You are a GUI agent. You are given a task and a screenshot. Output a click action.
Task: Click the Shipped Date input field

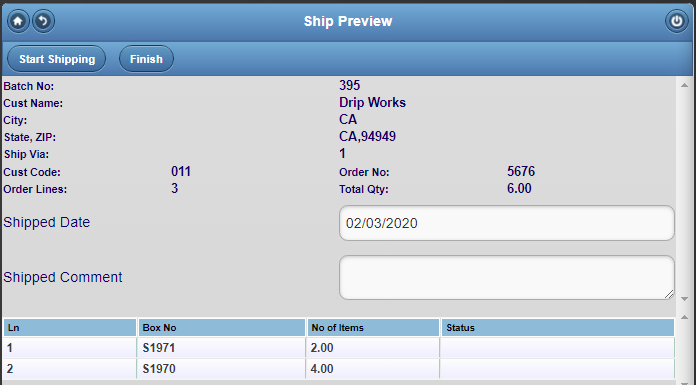pos(506,223)
